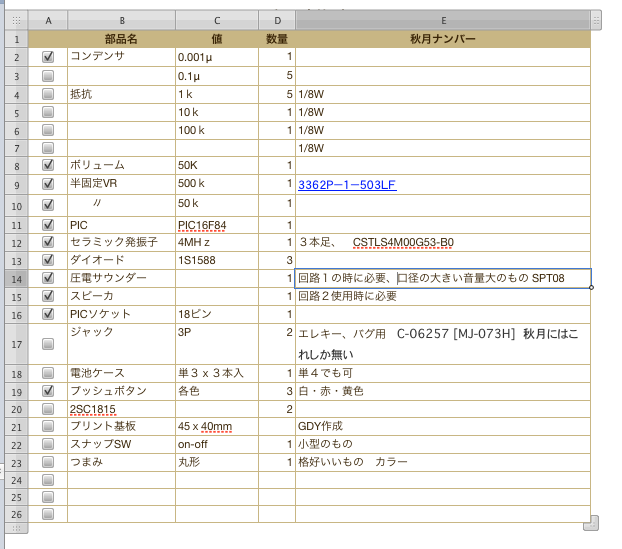Screen dimensions: 622x549
Task: Check the ジャック row checkbox
Action: pos(48,343)
